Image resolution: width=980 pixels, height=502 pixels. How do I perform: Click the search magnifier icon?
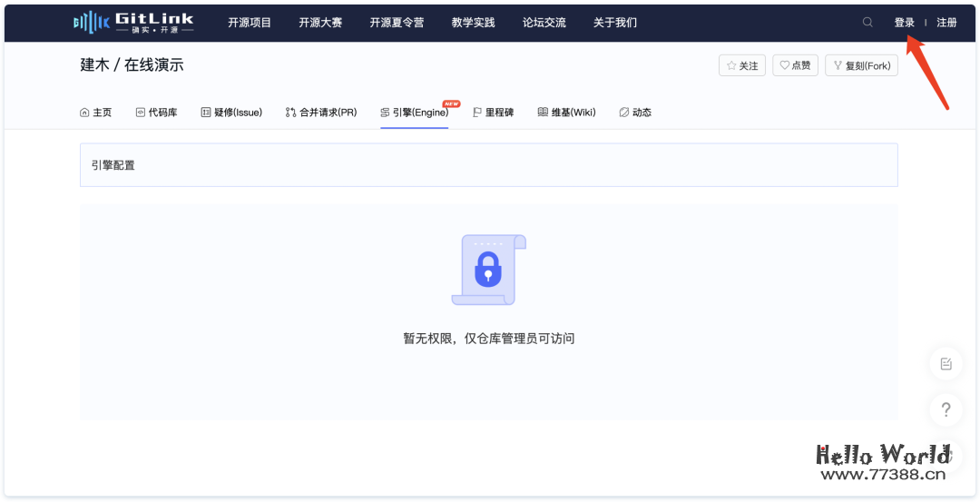point(867,23)
